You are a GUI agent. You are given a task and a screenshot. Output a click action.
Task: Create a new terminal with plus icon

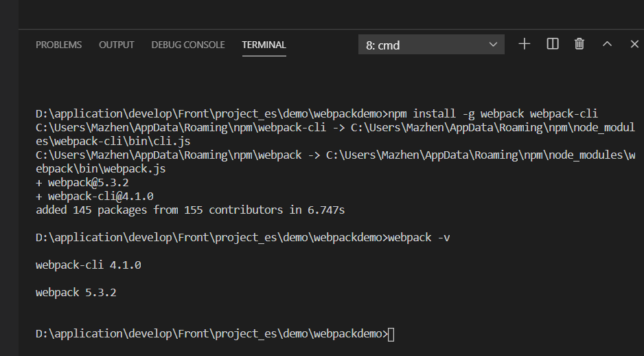525,44
